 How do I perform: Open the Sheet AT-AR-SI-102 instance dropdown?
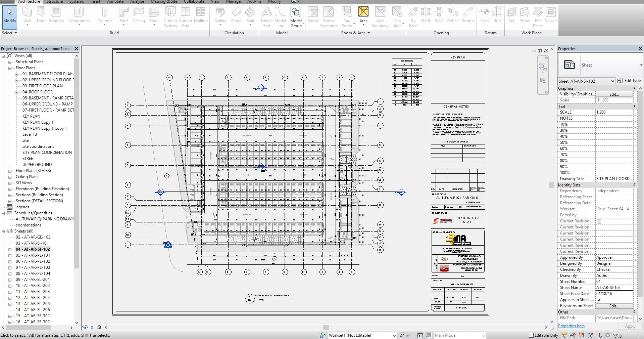point(612,81)
